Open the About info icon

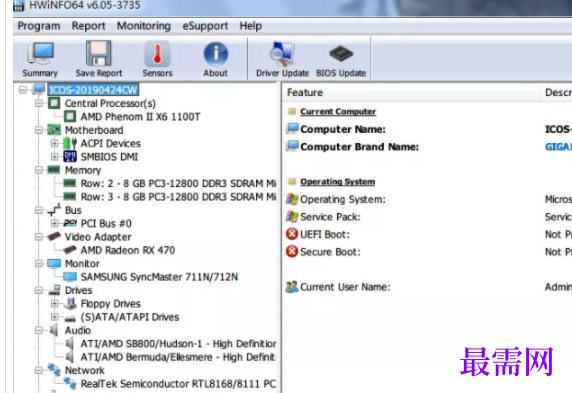pyautogui.click(x=216, y=59)
